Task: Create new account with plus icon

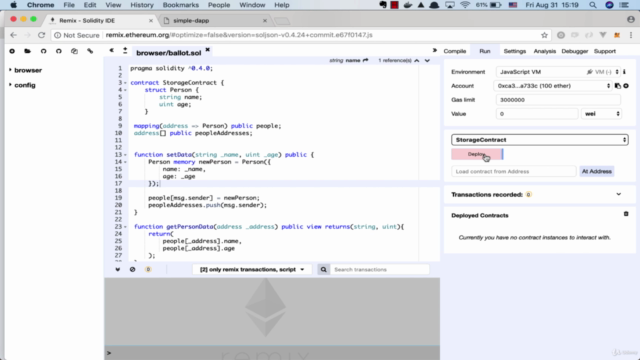Action: click(626, 86)
